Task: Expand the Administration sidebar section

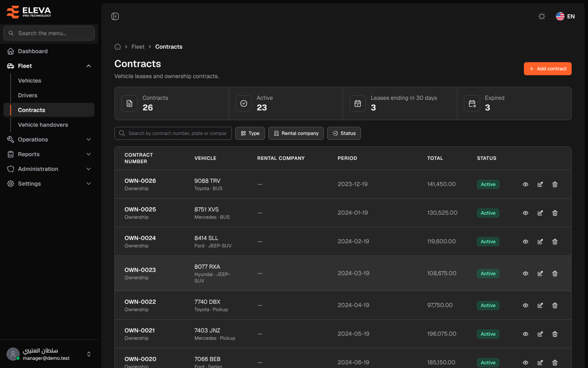Action: click(x=49, y=169)
